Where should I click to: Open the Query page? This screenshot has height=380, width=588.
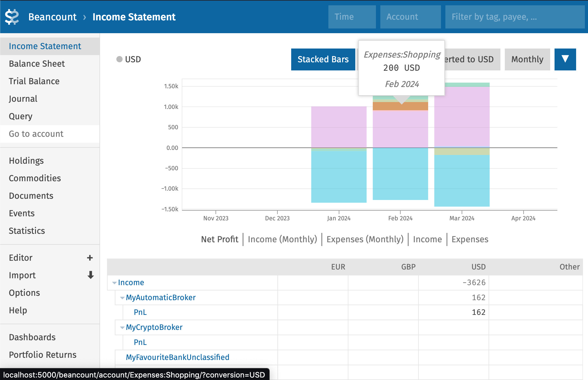point(50,116)
